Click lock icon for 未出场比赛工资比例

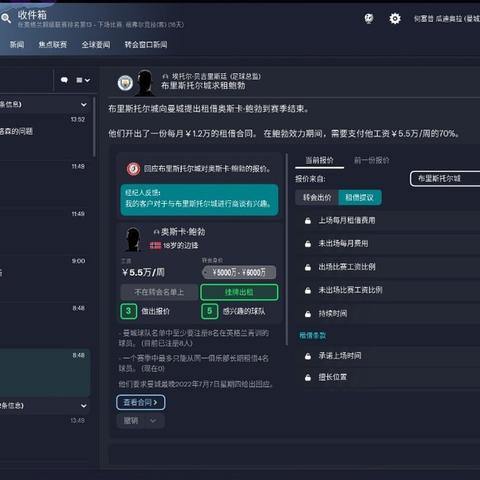(308, 290)
